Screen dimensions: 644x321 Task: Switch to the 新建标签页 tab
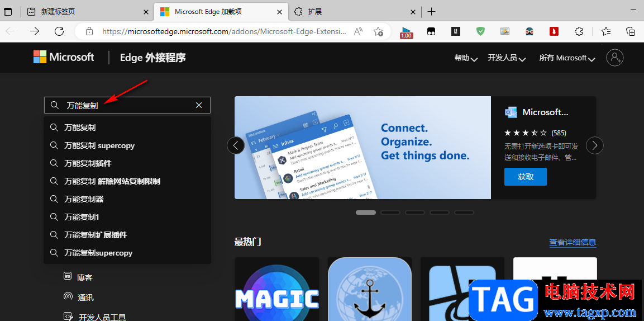[88, 12]
